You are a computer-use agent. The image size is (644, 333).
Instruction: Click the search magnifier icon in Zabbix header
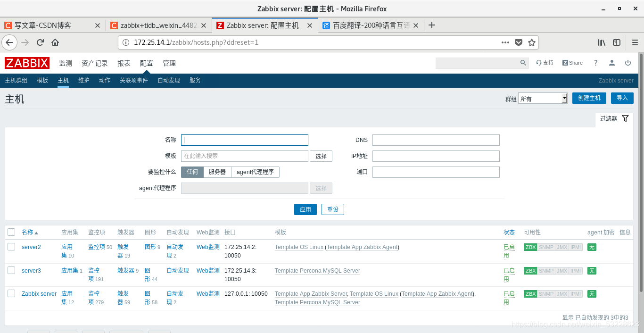pyautogui.click(x=523, y=63)
